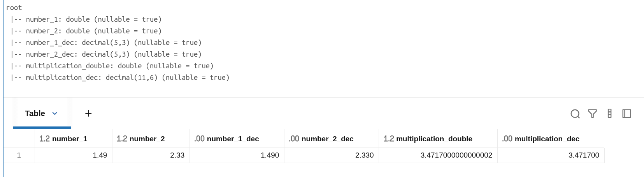Viewport: 644px width, 177px height.
Task: Expand the Table tab dropdown chevron
Action: click(x=55, y=114)
